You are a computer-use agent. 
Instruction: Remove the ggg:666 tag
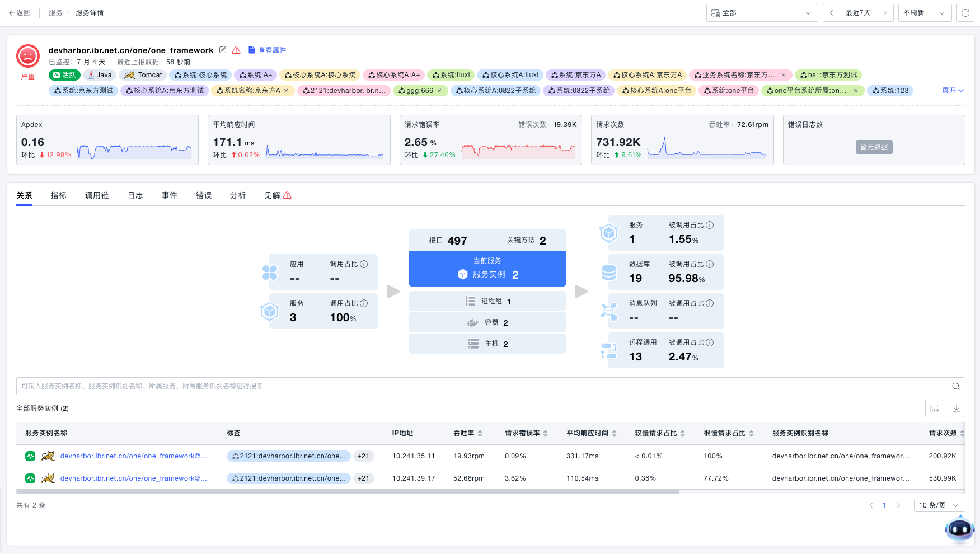coord(439,91)
